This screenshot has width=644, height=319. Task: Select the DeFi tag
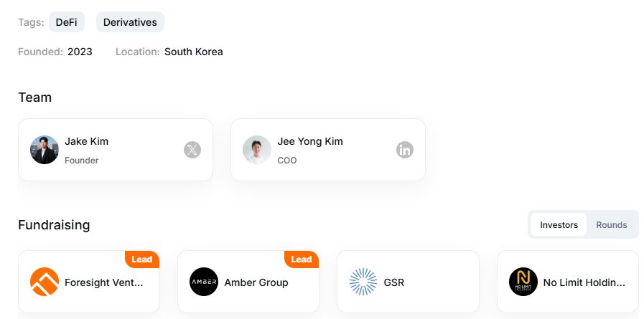(x=67, y=22)
